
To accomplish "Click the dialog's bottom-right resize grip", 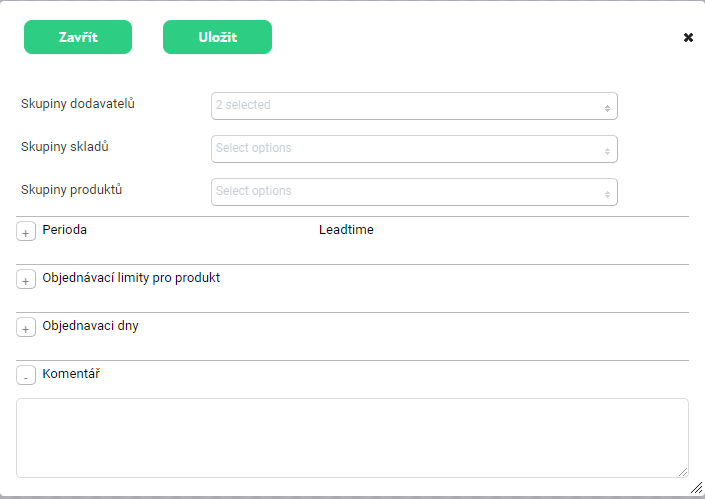I will click(x=697, y=490).
